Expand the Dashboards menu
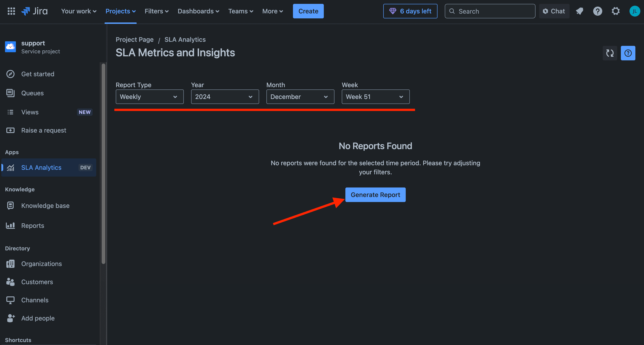This screenshot has width=644, height=345. [x=198, y=11]
